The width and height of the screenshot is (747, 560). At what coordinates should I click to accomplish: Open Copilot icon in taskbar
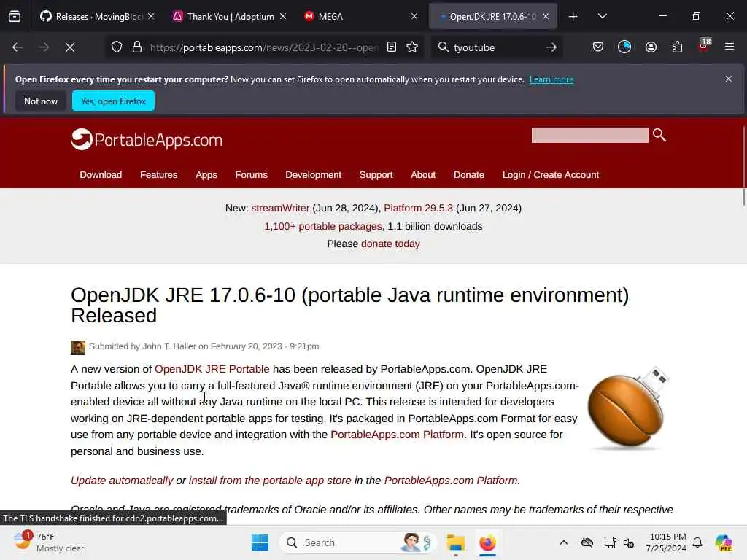tap(723, 542)
